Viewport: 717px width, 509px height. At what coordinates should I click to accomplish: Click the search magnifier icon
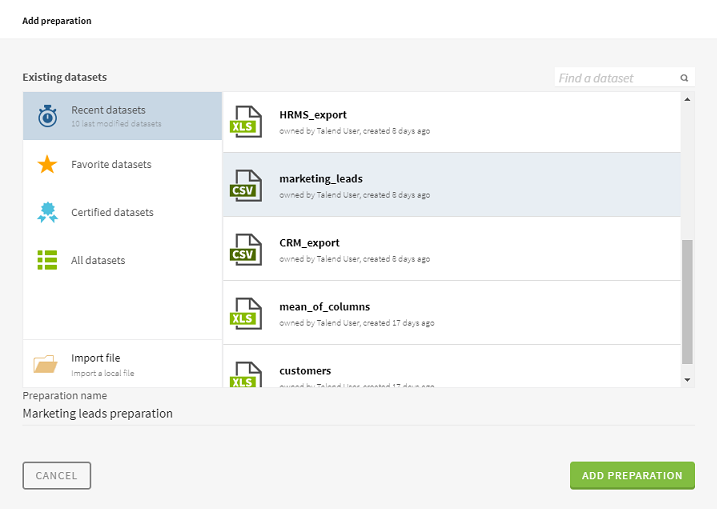point(685,78)
